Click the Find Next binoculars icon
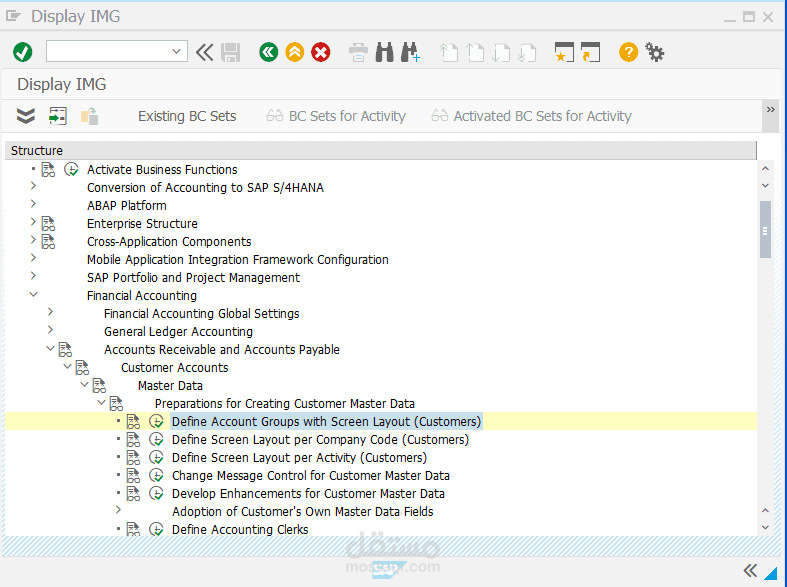 pyautogui.click(x=410, y=52)
